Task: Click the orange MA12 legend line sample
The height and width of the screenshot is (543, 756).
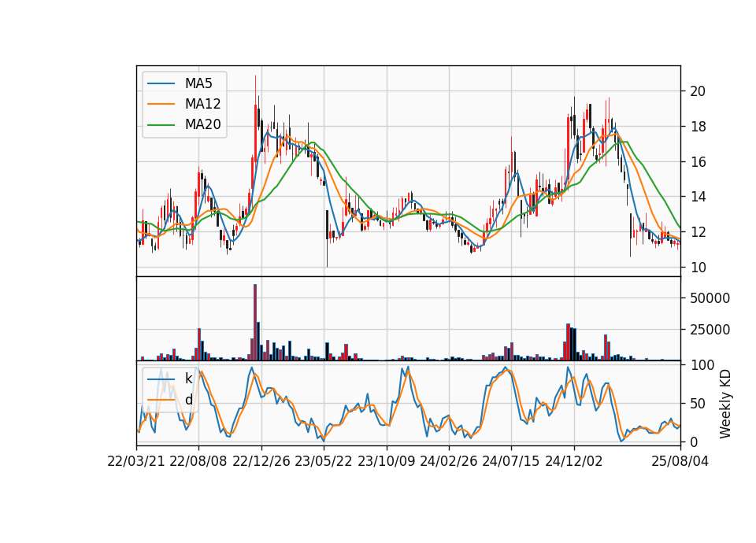Action: pos(161,104)
